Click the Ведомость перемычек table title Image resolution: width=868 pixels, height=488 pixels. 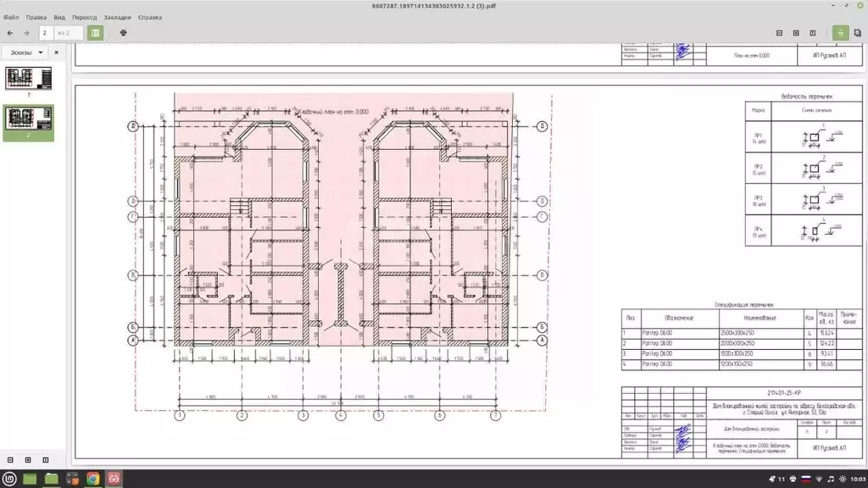[807, 97]
